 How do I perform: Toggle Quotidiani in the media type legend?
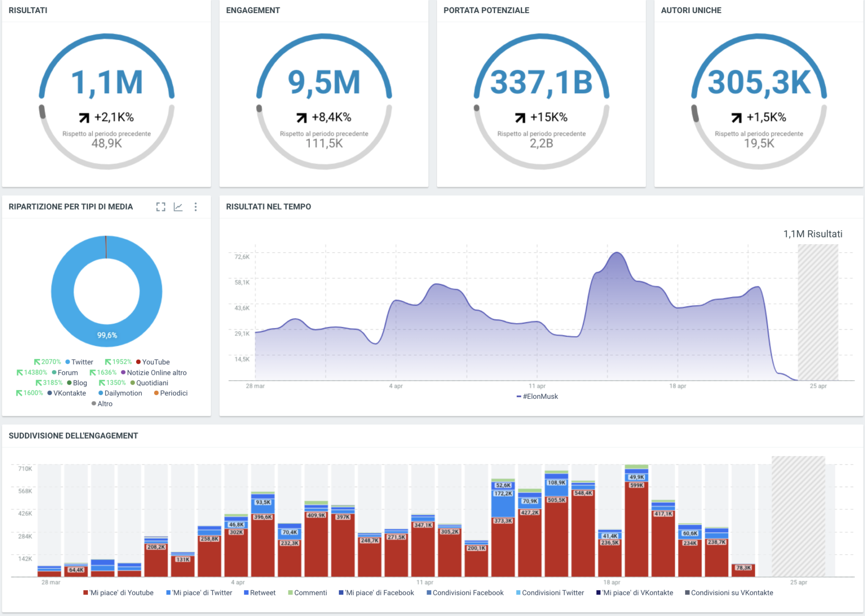point(150,383)
